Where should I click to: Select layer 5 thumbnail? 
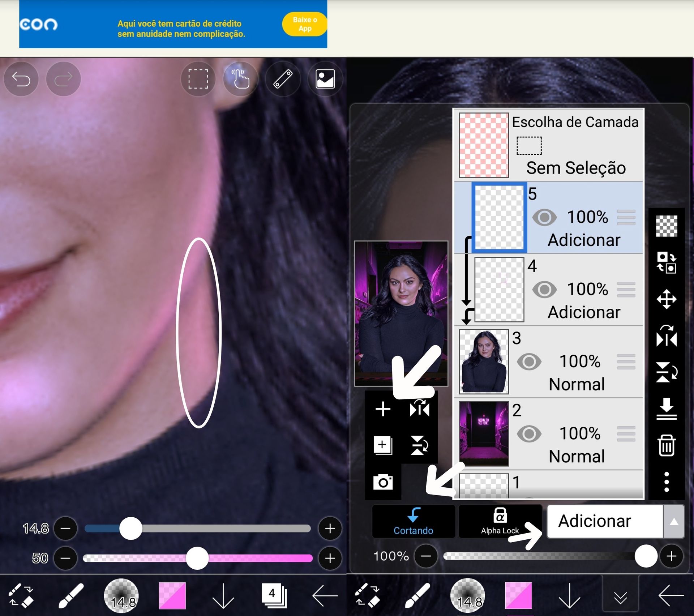[x=499, y=218]
